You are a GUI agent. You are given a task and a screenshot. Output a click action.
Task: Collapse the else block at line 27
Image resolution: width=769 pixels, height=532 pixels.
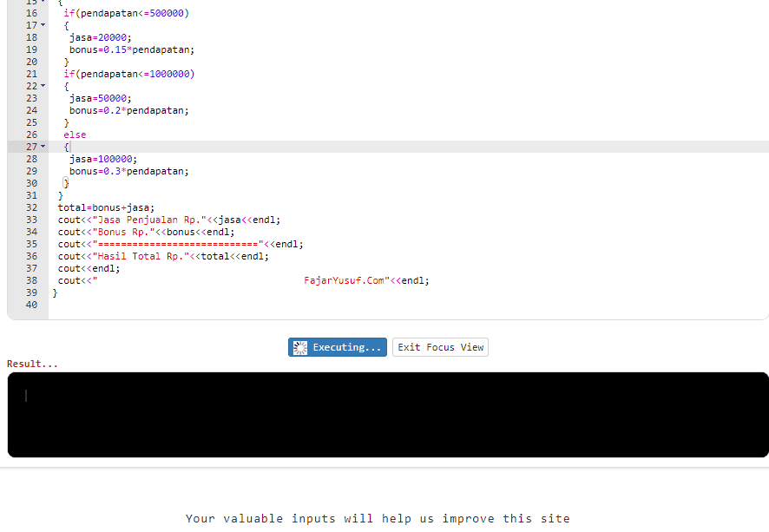[41, 147]
